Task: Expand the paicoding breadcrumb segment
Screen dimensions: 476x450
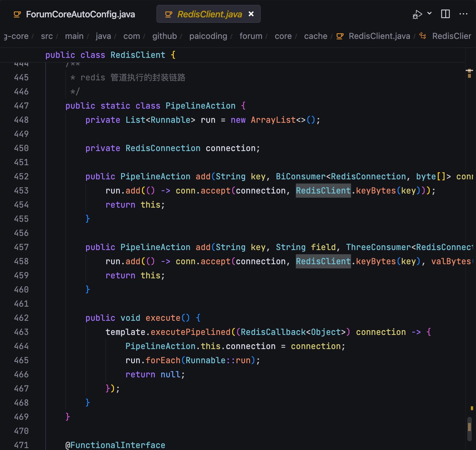Action: [x=208, y=36]
